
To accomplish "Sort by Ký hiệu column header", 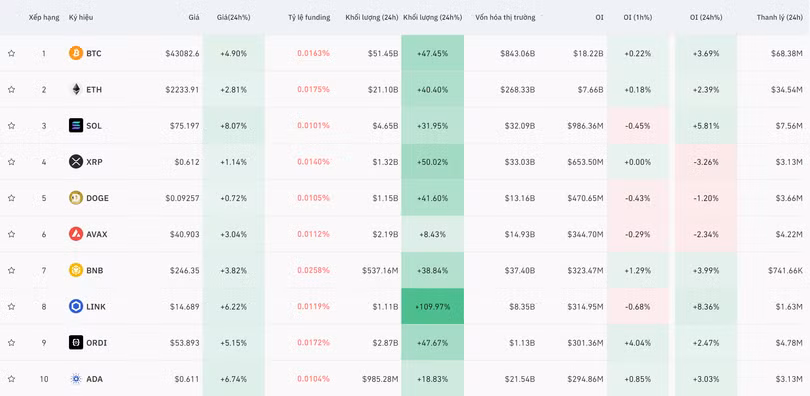I will (x=81, y=18).
